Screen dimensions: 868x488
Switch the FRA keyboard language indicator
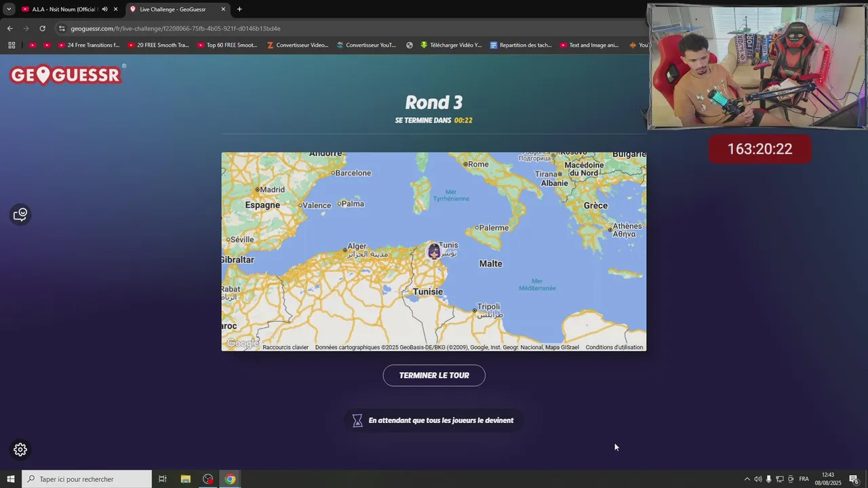[x=804, y=479]
